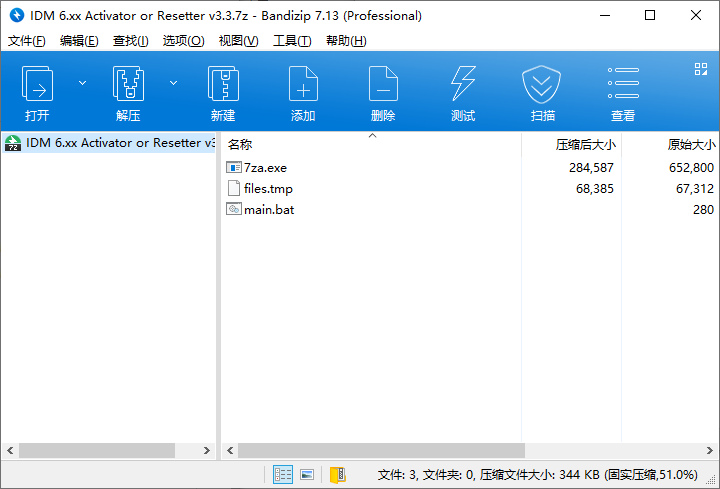The width and height of the screenshot is (720, 489).
Task: Open the grid layout icon at toolbar corner
Action: pos(701,69)
